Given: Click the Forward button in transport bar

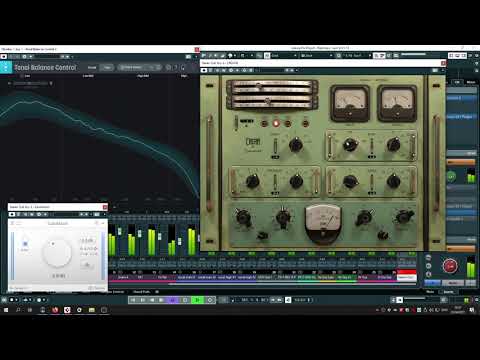Looking at the screenshot, I should [x=161, y=300].
